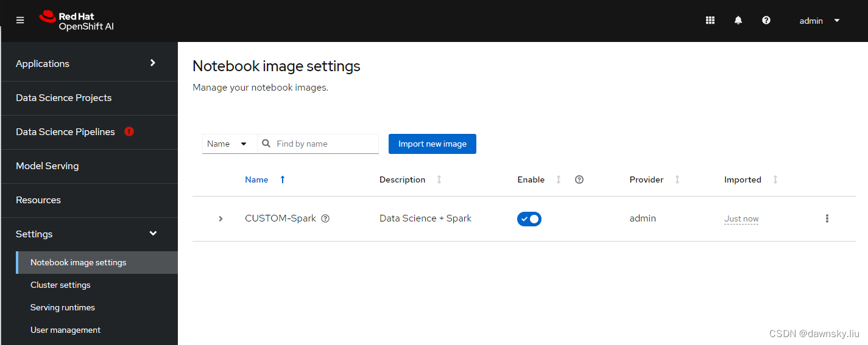Expand the Applications navigation section
The width and height of the screenshot is (868, 345).
click(x=89, y=64)
